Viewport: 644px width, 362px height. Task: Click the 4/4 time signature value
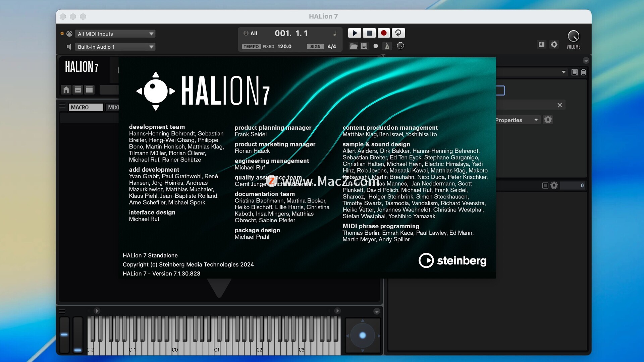click(x=332, y=47)
